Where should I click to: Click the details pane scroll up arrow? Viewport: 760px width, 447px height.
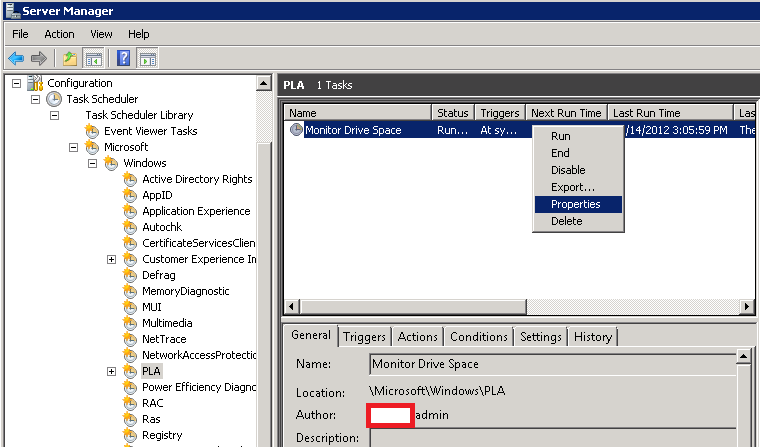coord(744,356)
